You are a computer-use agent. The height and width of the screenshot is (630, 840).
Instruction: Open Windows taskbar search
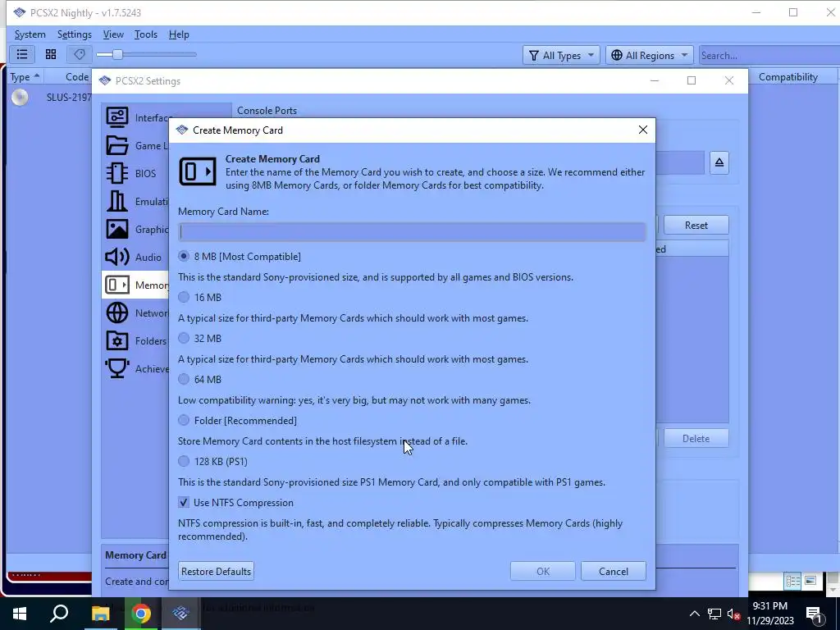point(59,614)
